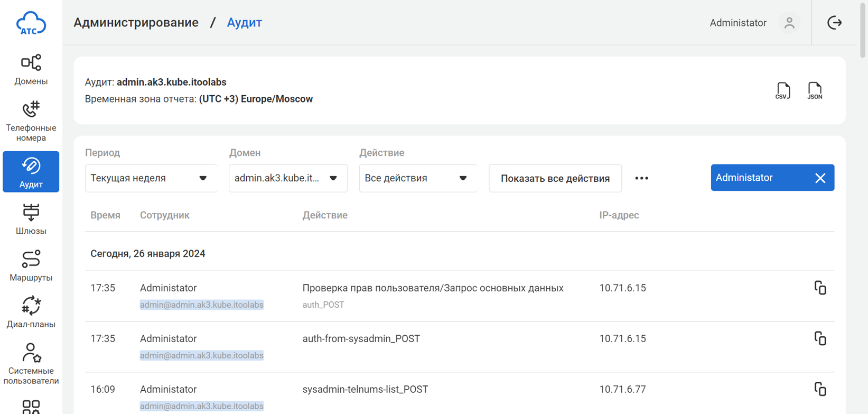Image resolution: width=868 pixels, height=414 pixels.
Task: Open Диал-планы from sidebar
Action: [31, 312]
